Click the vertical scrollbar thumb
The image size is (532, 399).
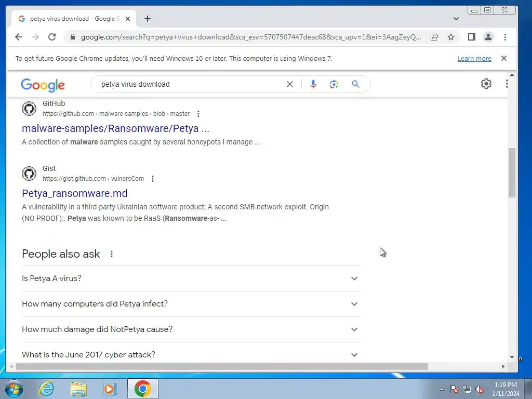point(512,172)
